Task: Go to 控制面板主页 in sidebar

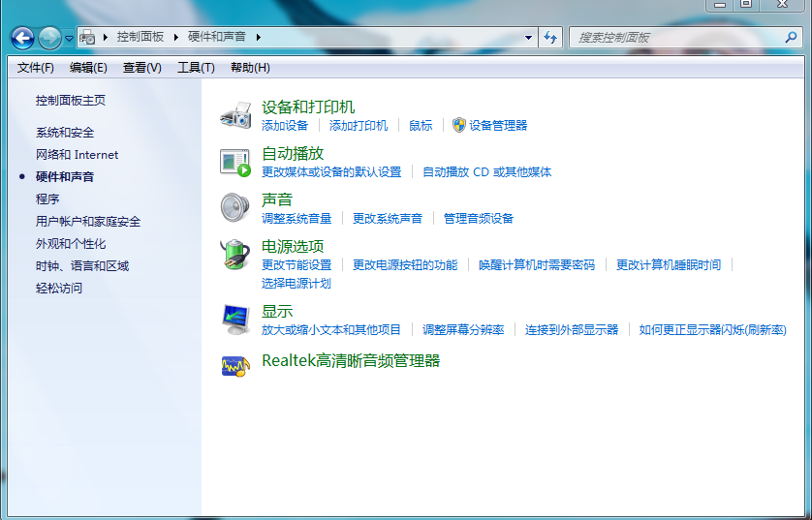Action: (x=71, y=101)
